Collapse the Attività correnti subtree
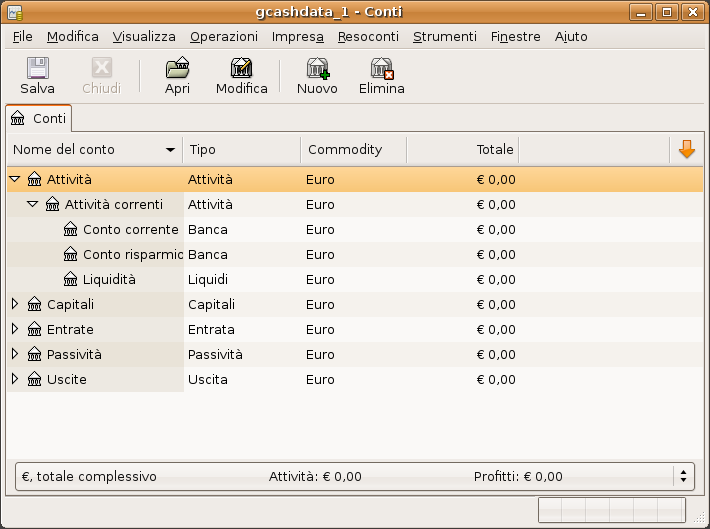710x529 pixels. point(32,204)
